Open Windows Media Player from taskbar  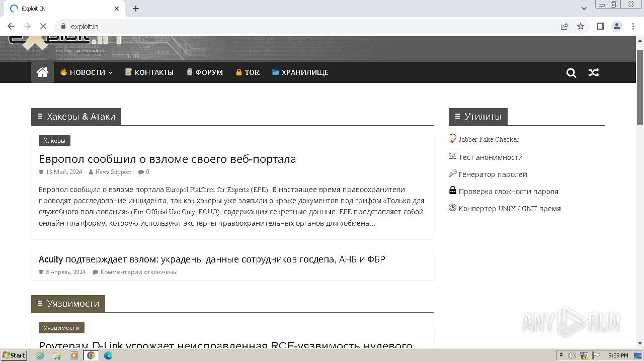click(x=74, y=355)
